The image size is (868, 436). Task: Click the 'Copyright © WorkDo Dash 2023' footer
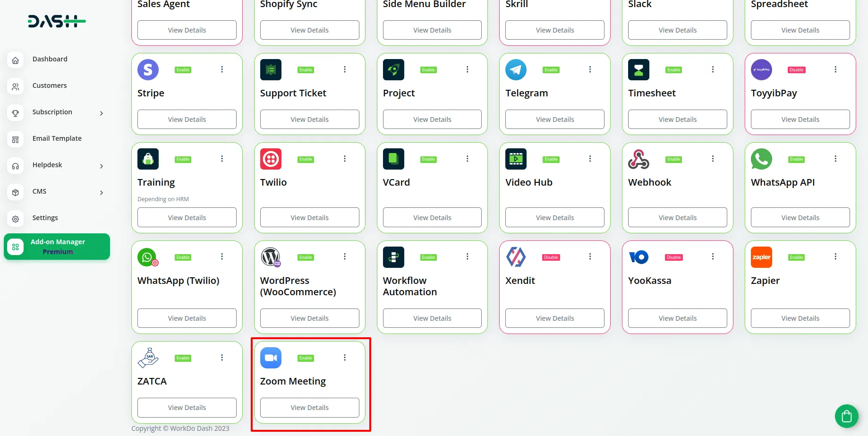pyautogui.click(x=180, y=428)
